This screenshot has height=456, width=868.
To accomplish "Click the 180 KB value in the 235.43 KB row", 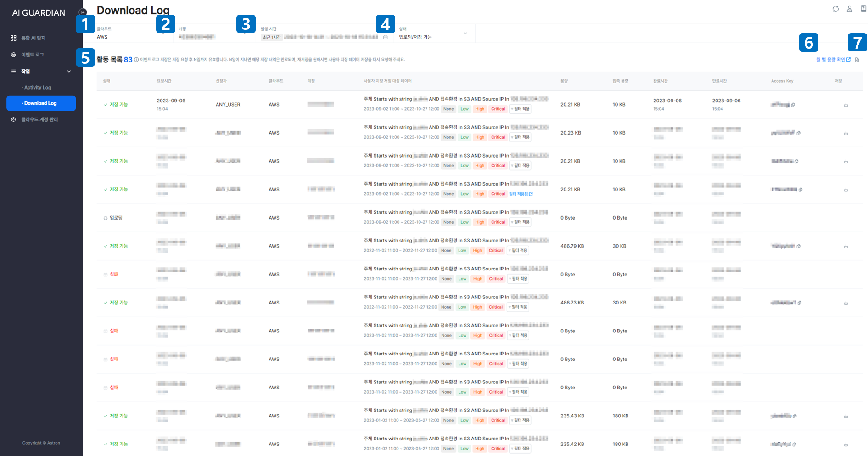I will click(620, 416).
